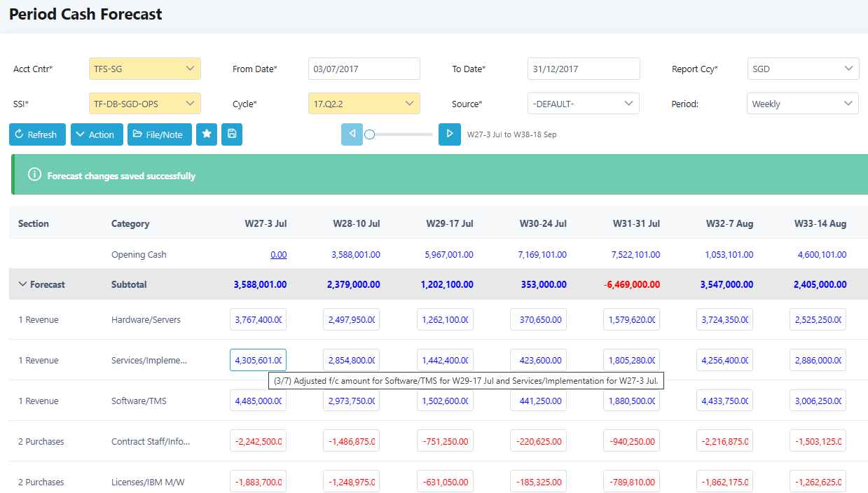Viewport: 868px width, 493px height.
Task: Open the Action dropdown menu
Action: click(x=97, y=134)
